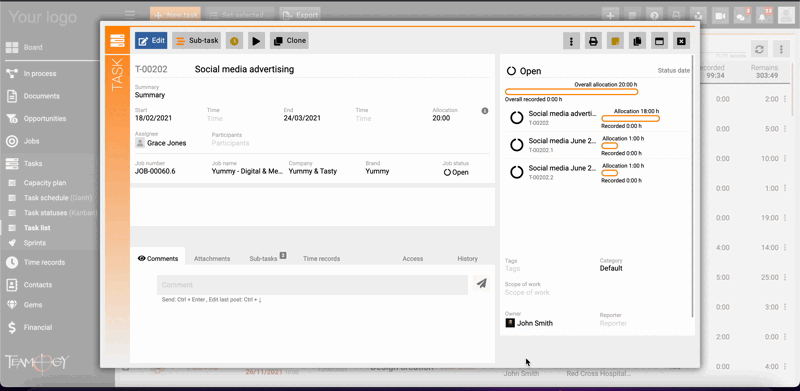Screen dimensions: 800x391
Task: Click the allocation info icon
Action: 485,111
